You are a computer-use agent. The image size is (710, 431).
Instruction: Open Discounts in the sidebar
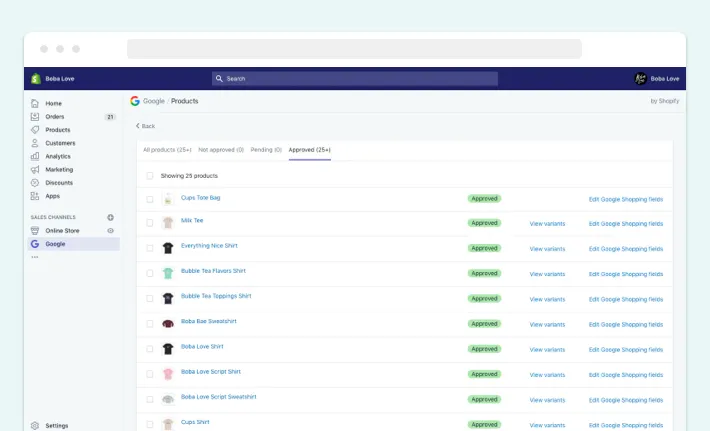(59, 182)
